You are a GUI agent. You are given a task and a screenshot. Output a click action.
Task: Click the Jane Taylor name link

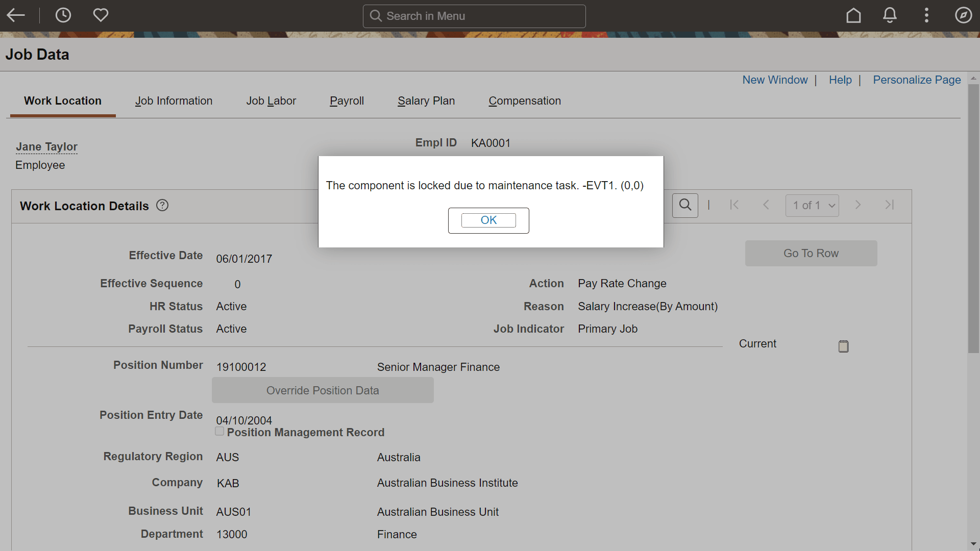46,147
